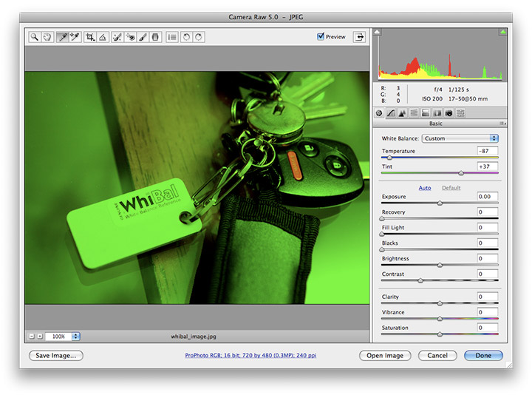Viewport: 532px width, 395px height.
Task: Switch to the HSL / Grayscale tab
Action: 414,113
